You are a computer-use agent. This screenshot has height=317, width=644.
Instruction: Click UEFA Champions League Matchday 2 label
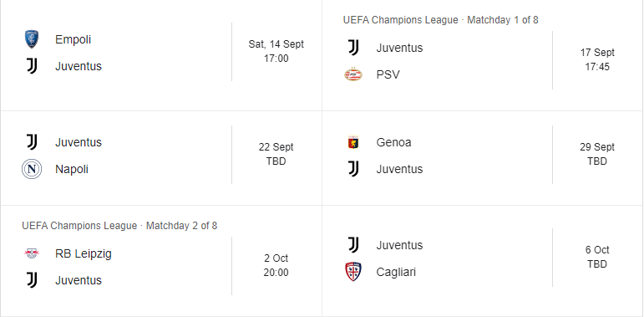119,225
